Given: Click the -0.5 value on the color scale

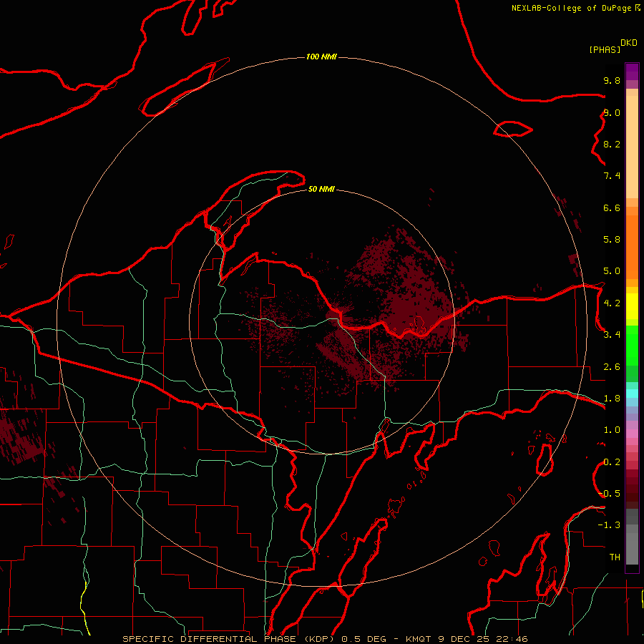Looking at the screenshot, I should [609, 494].
